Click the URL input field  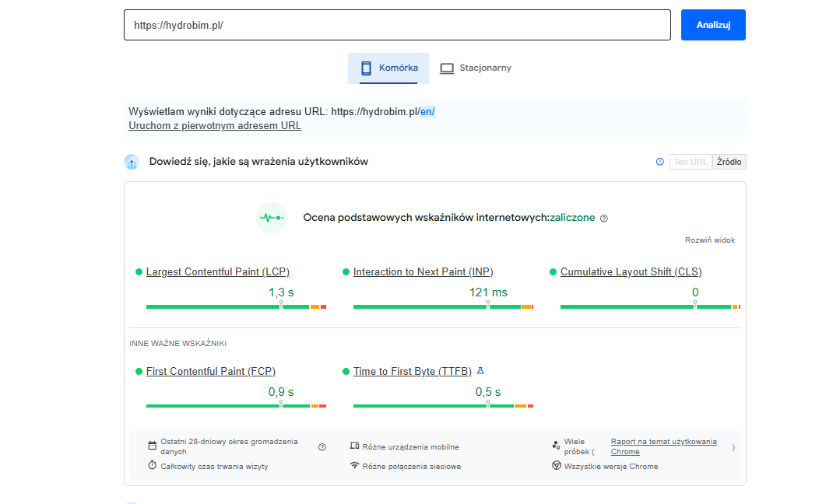coord(397,25)
